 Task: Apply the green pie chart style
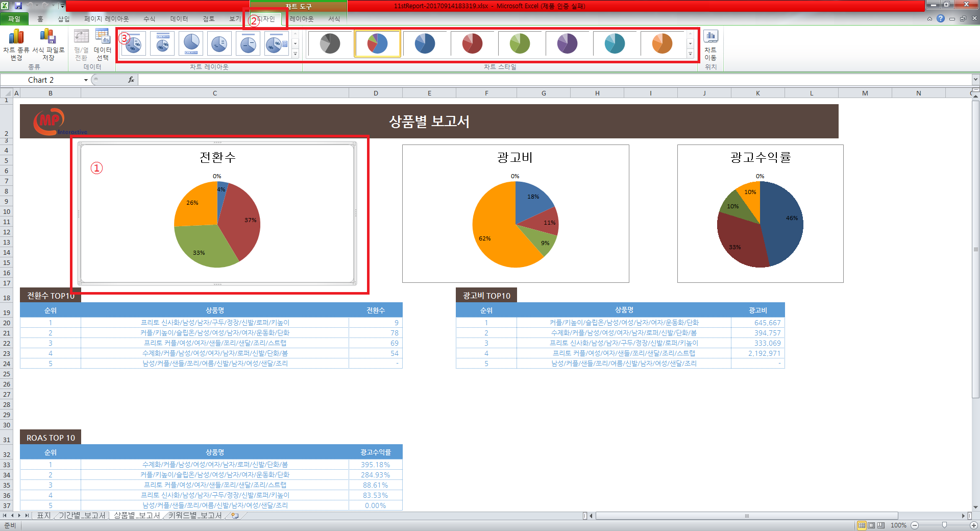click(x=520, y=43)
